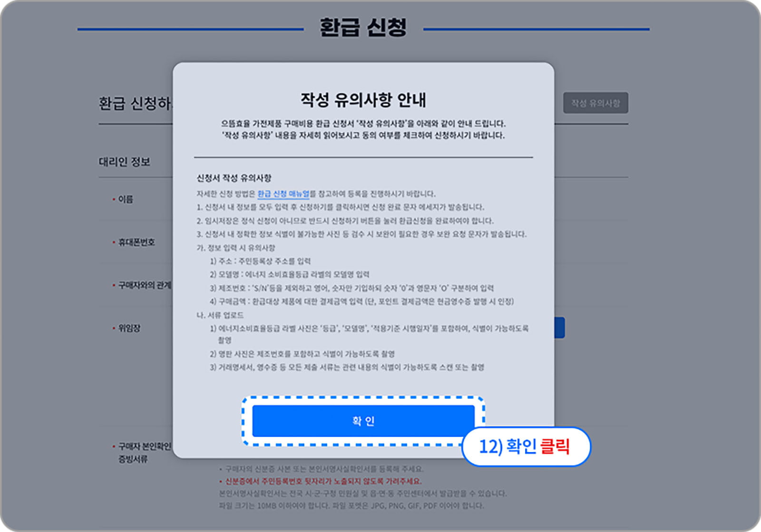Click the 신청서 작성 유의사항 subheading

coord(234,178)
